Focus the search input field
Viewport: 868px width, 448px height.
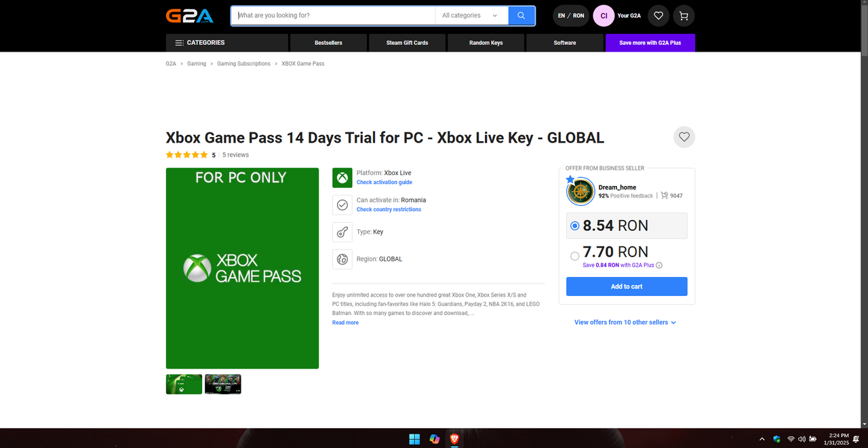[x=333, y=16]
